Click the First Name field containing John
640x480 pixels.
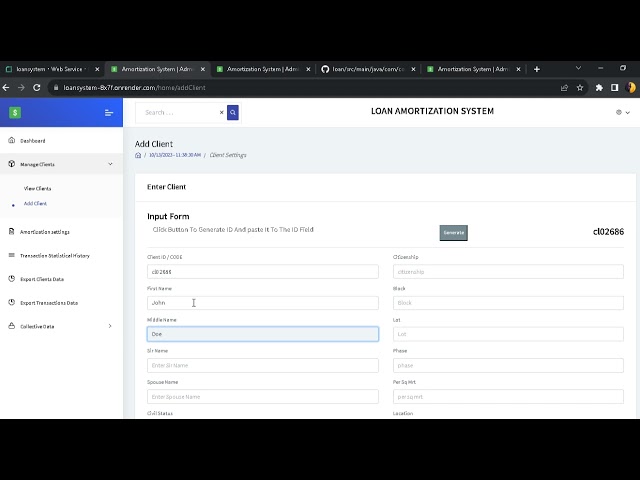click(x=262, y=303)
